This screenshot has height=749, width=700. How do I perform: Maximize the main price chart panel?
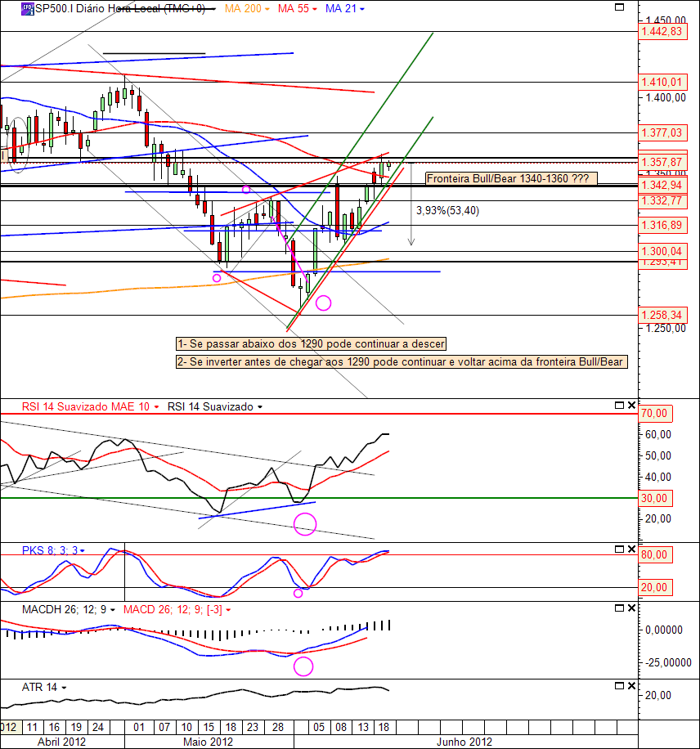point(619,7)
